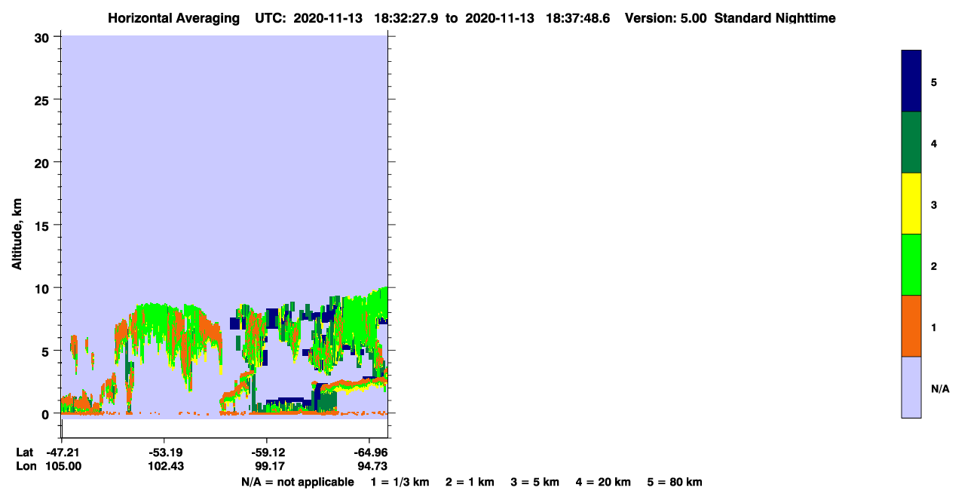Click the altitude tick label 25
The height and width of the screenshot is (503, 980).
point(43,100)
